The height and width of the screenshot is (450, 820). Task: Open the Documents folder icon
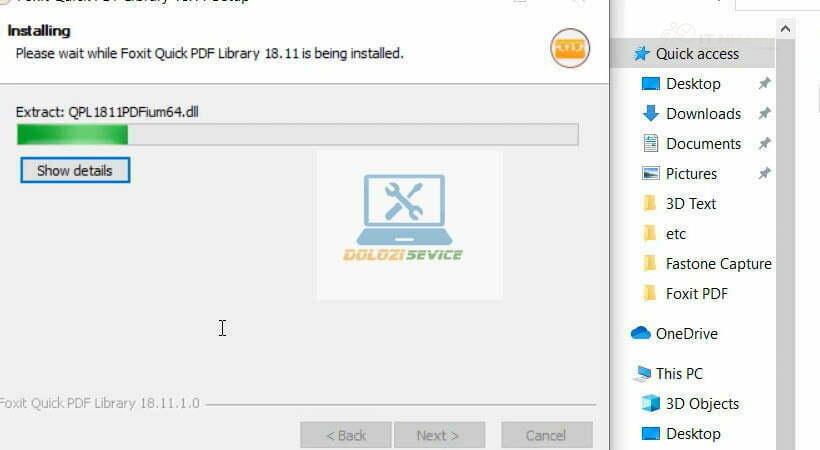click(x=650, y=143)
